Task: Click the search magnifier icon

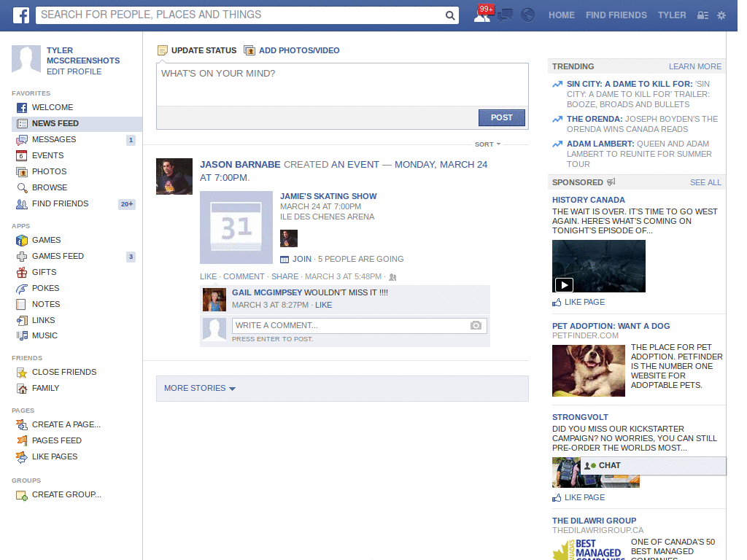Action: [449, 15]
